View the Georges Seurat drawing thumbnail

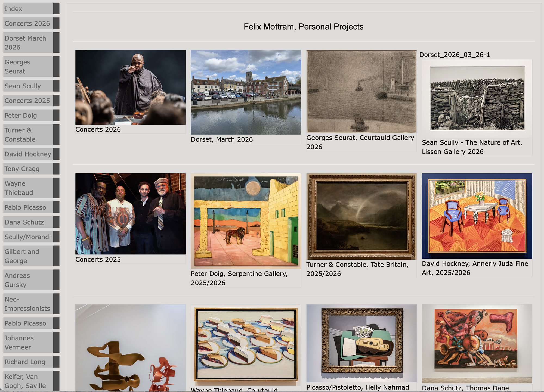(361, 91)
